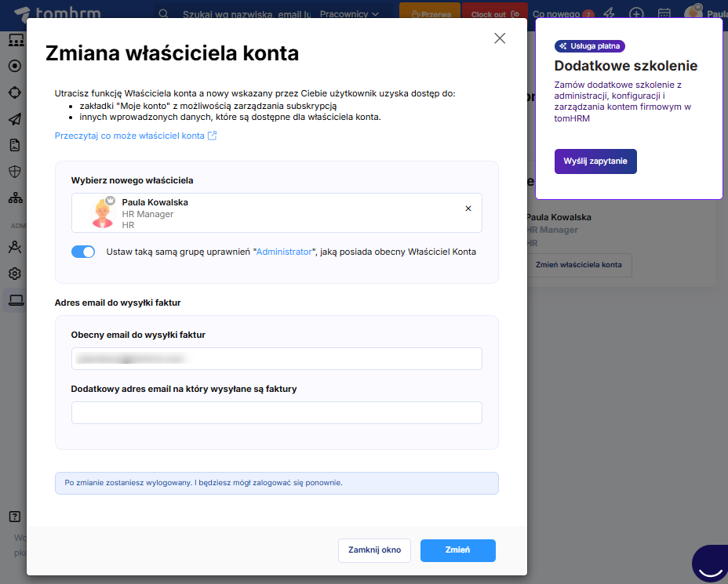Click the paper plane icon in sidebar

point(14,119)
